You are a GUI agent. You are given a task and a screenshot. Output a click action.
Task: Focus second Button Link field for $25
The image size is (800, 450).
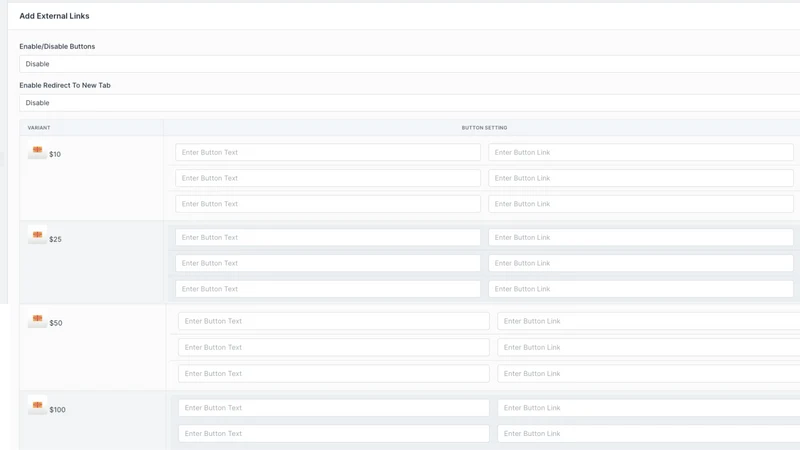pyautogui.click(x=641, y=263)
